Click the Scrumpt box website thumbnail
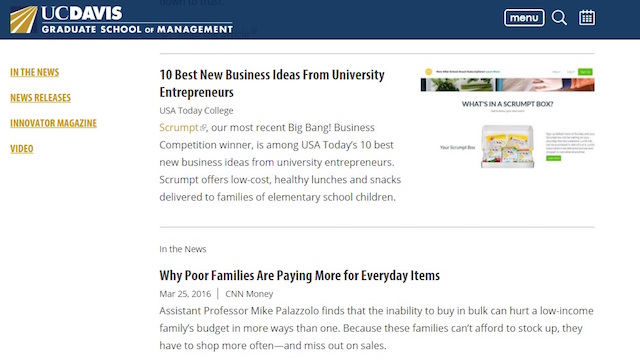 coord(507,118)
